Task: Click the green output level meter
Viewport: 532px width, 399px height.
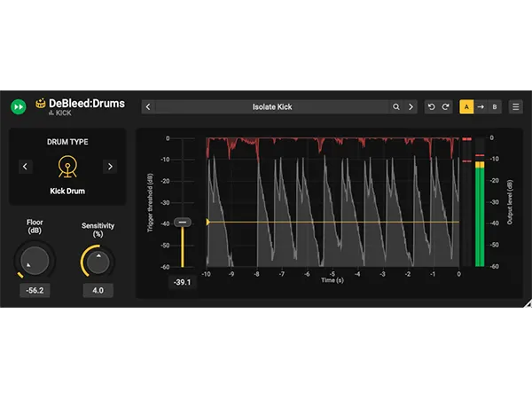Action: point(480,216)
